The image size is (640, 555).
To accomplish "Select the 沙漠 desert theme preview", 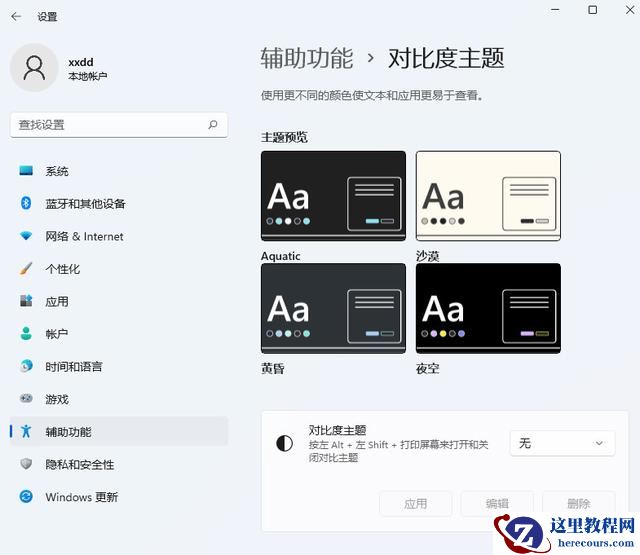I will 488,196.
